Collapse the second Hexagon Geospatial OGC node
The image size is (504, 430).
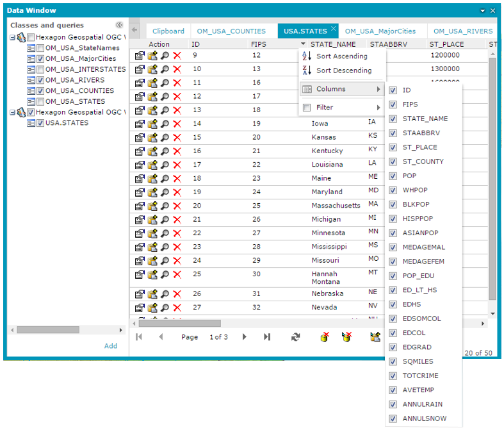coord(12,113)
